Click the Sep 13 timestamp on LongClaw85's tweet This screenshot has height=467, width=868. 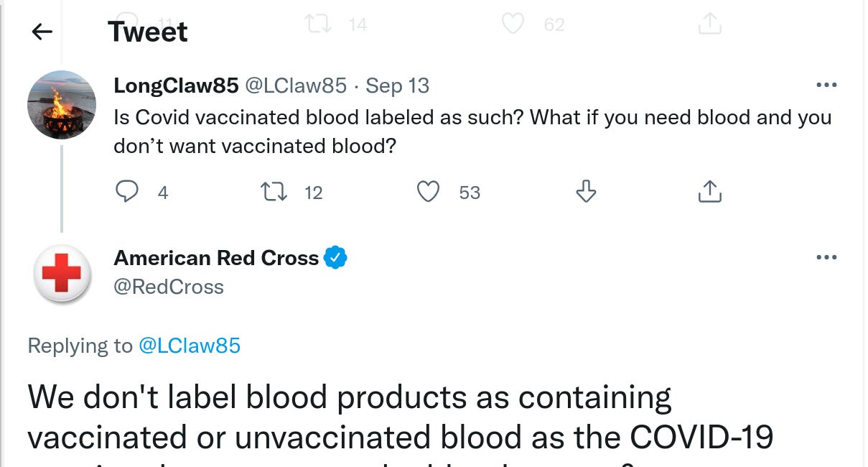coord(397,85)
